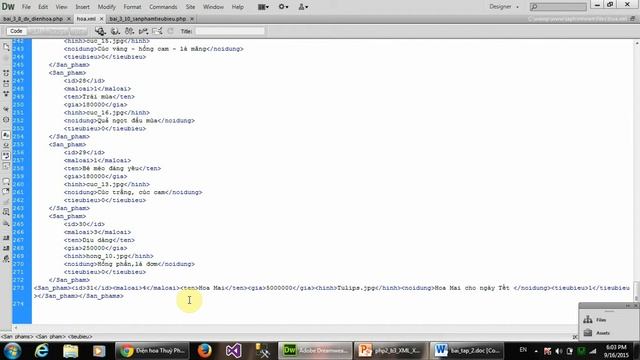Click Expand All icon in coding toolbar
640x360 pixels.
click(x=6, y=93)
